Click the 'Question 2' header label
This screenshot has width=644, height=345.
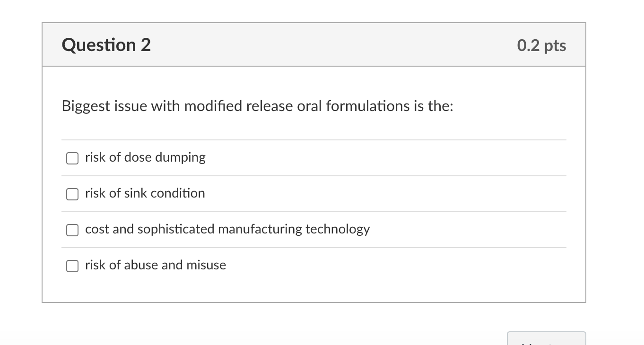[106, 45]
